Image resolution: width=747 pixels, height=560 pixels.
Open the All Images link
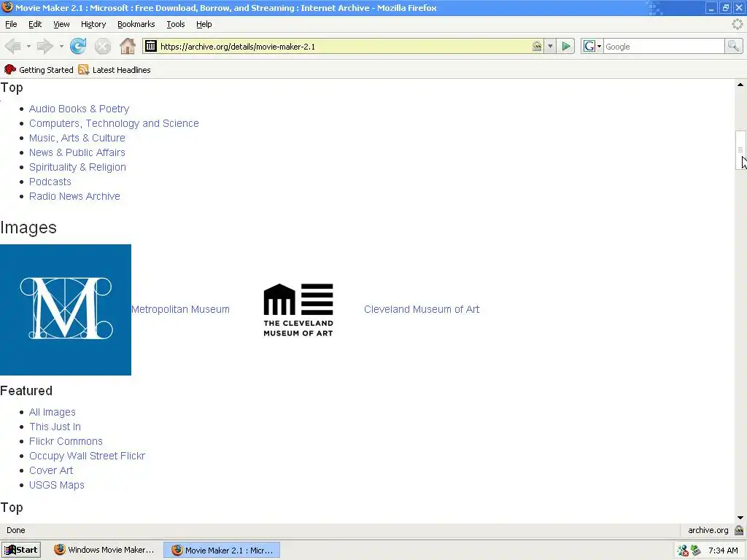point(53,413)
